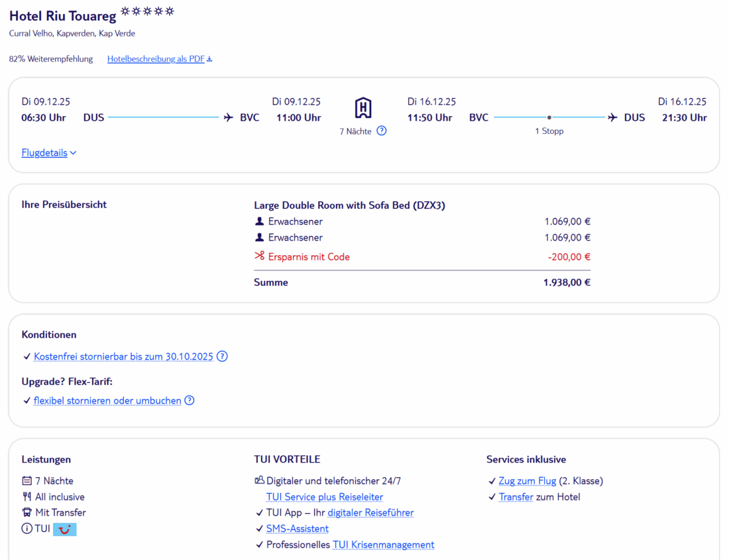Click the return flight airplane icon before DUS
The height and width of the screenshot is (560, 729).
612,118
